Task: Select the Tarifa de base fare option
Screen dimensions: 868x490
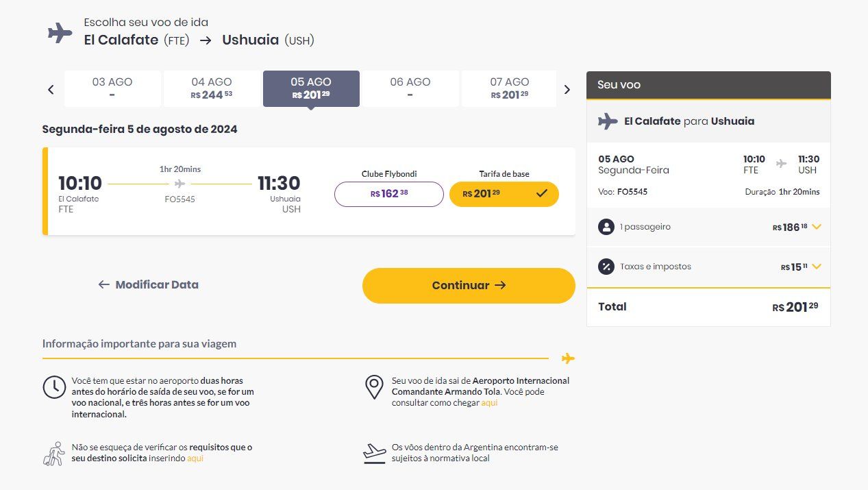Action: pyautogui.click(x=504, y=194)
